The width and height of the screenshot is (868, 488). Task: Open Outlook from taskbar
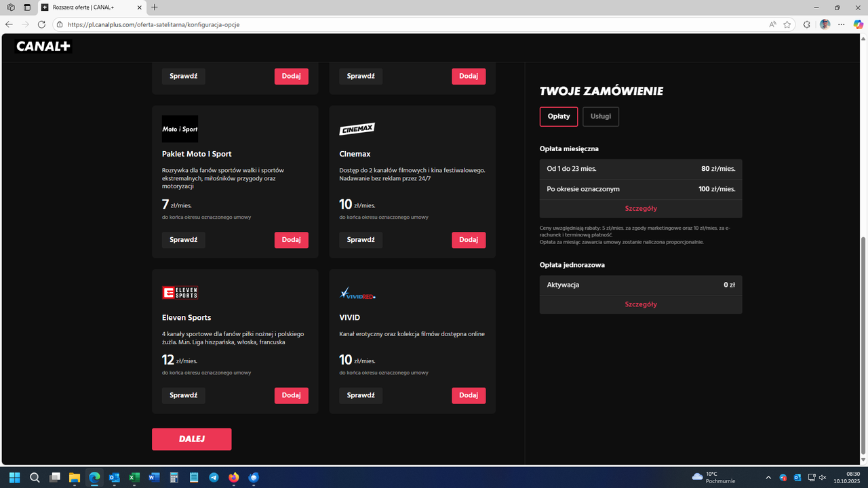pos(115,477)
